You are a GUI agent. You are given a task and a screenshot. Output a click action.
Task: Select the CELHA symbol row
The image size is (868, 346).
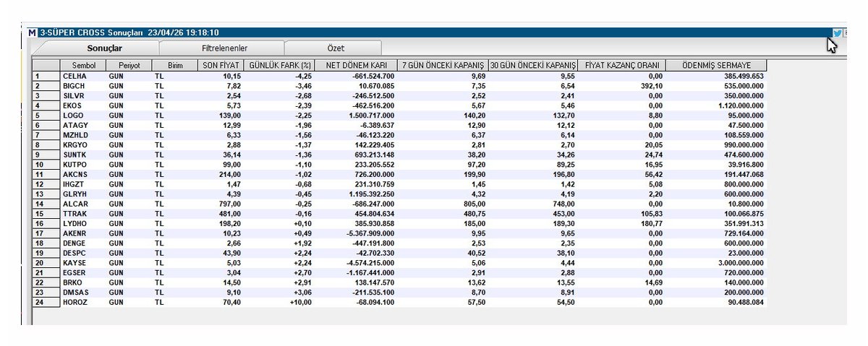(399, 76)
